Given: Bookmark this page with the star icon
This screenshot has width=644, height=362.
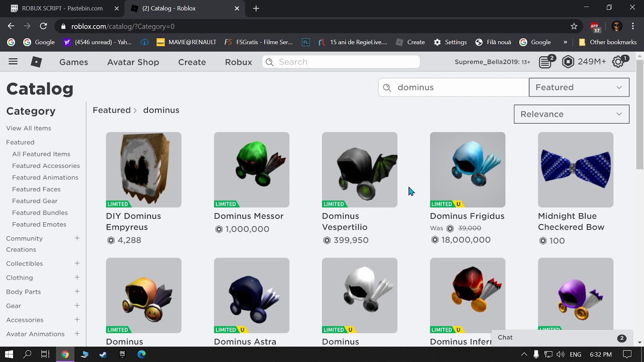Looking at the screenshot, I should coord(574,26).
